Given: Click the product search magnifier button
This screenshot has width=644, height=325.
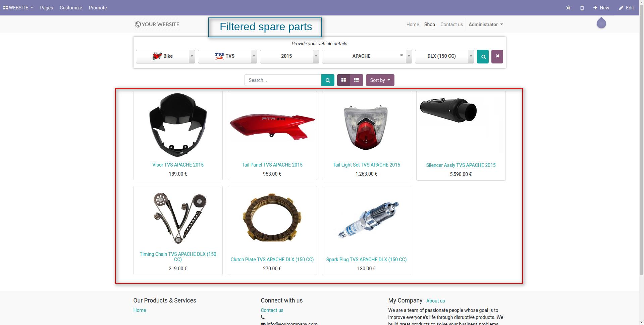Looking at the screenshot, I should [328, 80].
